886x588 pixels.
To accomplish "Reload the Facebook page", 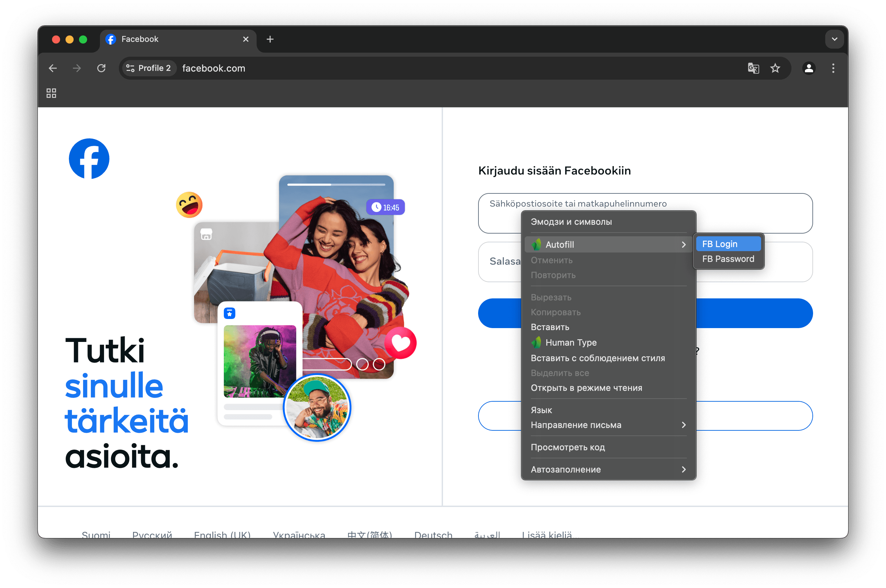I will tap(101, 68).
